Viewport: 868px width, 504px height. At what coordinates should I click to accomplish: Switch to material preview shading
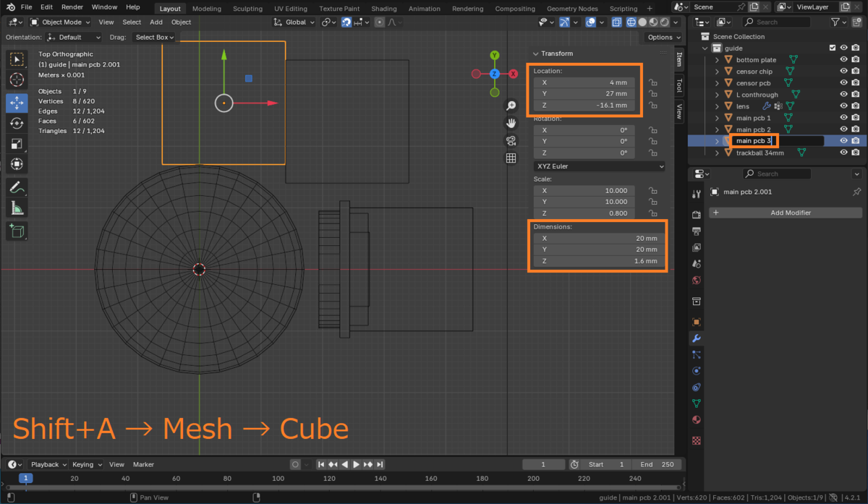[654, 22]
